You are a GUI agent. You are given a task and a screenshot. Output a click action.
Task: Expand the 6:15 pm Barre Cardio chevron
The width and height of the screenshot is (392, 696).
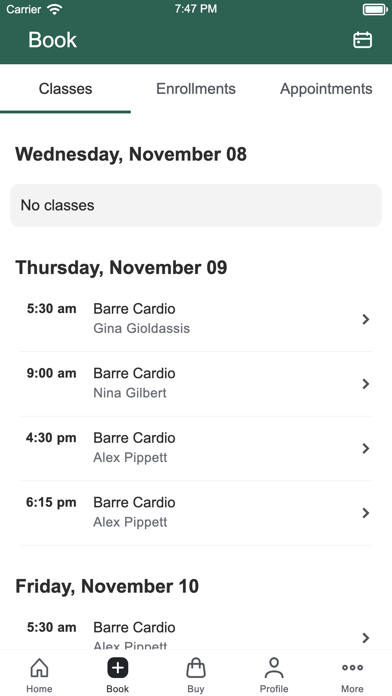[x=366, y=513]
